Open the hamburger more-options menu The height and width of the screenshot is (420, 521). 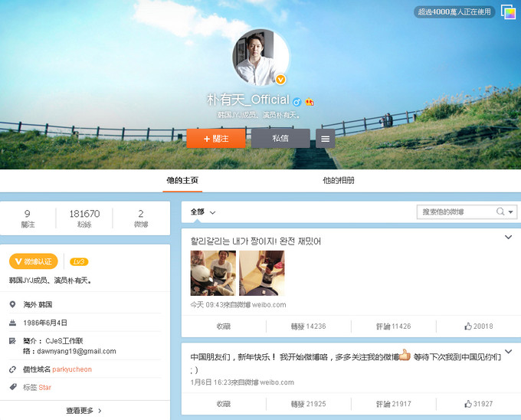[x=326, y=139]
